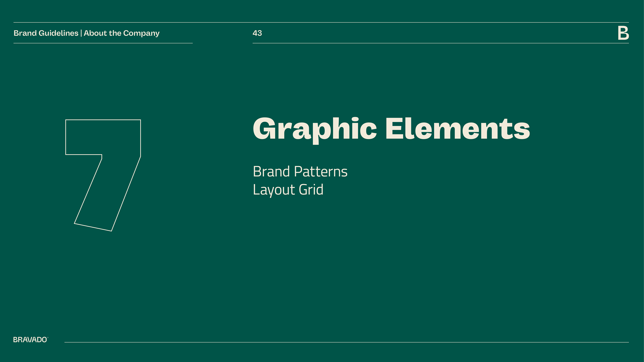
Task: Click the word Company in header
Action: [x=141, y=33]
